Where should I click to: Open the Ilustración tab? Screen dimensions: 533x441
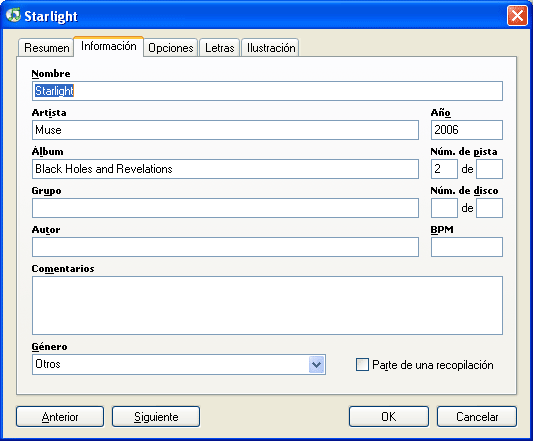pyautogui.click(x=271, y=48)
